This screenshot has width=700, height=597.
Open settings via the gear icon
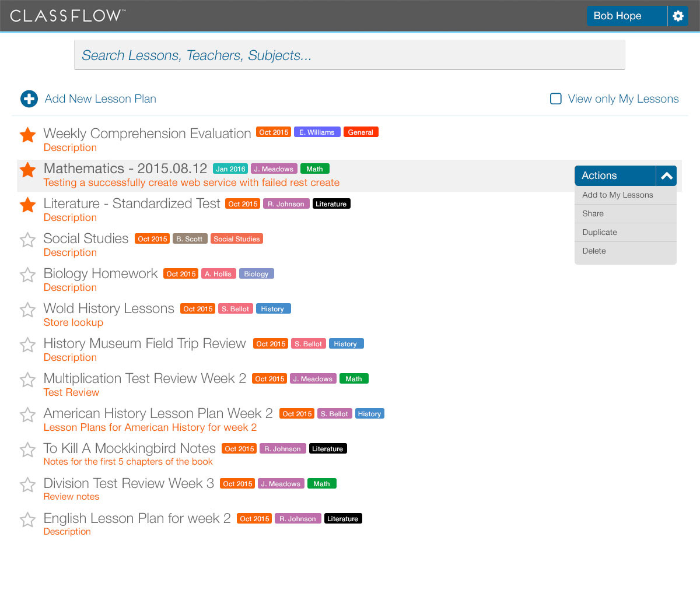678,16
